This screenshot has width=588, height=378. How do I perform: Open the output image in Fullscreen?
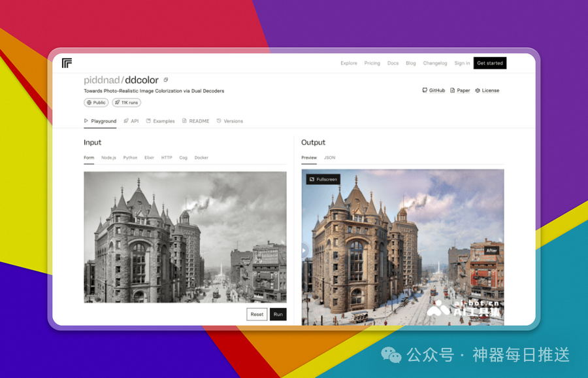tap(323, 179)
